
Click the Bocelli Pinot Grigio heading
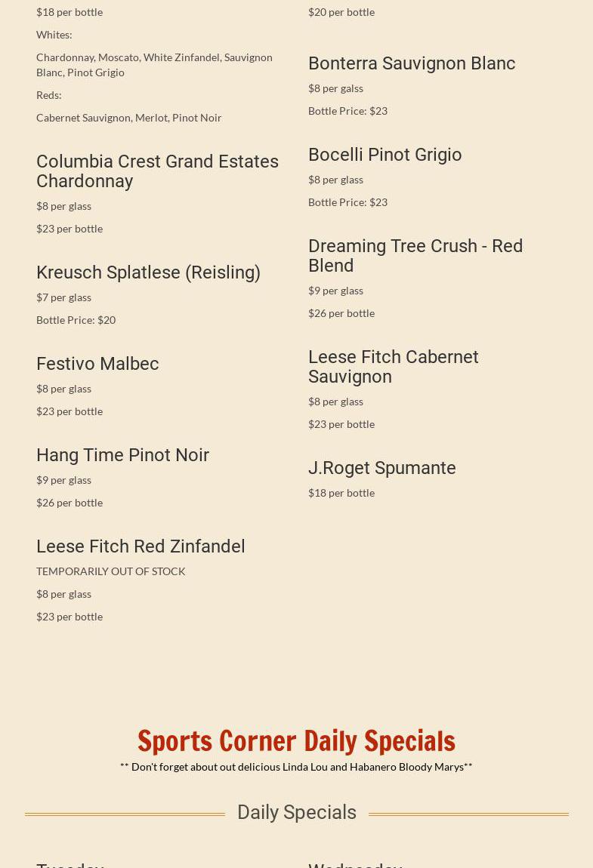click(385, 155)
